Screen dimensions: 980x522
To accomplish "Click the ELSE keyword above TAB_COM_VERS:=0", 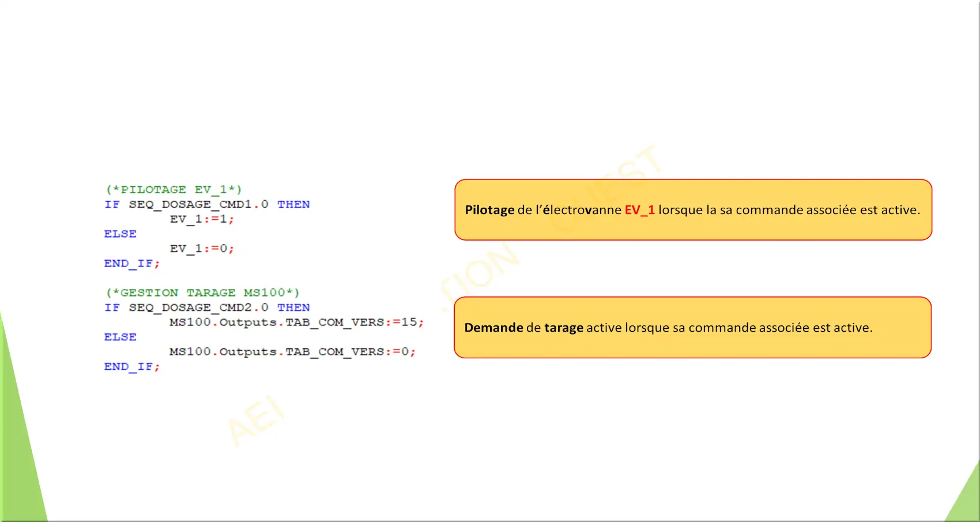I will click(x=120, y=337).
